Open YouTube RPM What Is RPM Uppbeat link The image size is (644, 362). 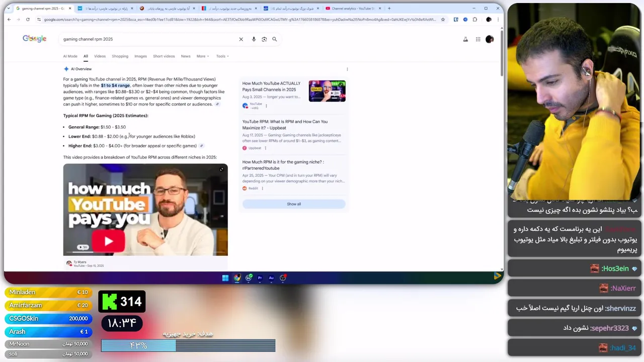point(285,125)
